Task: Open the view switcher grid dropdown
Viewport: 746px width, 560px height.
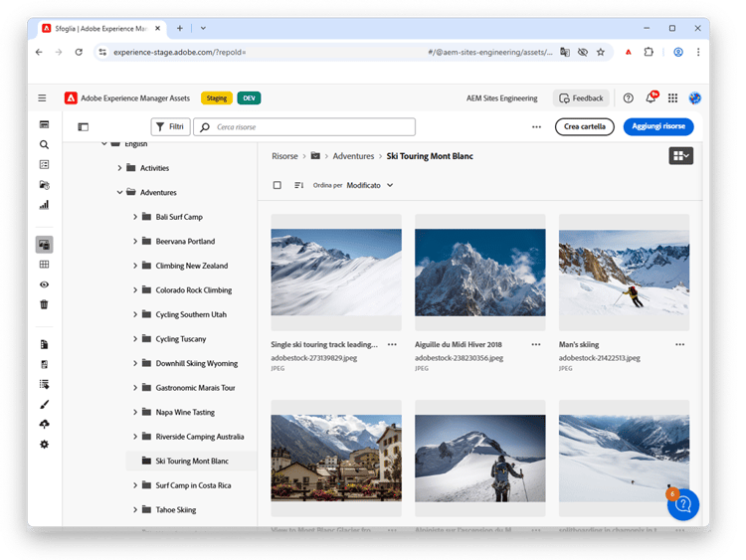Action: 680,155
